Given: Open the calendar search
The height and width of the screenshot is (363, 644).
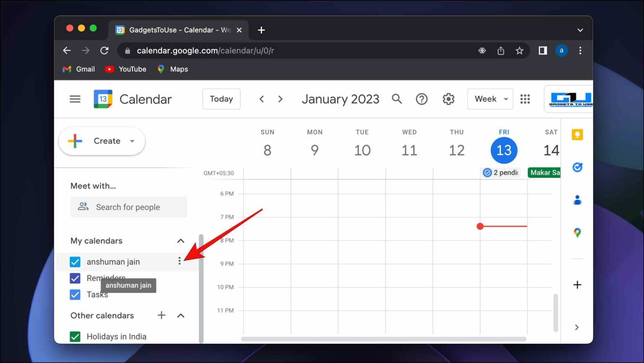Looking at the screenshot, I should 397,99.
